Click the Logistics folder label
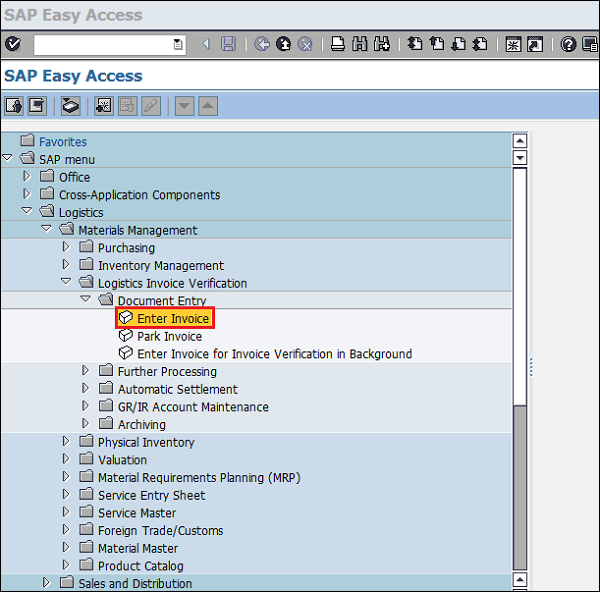The width and height of the screenshot is (600, 592). tap(81, 213)
